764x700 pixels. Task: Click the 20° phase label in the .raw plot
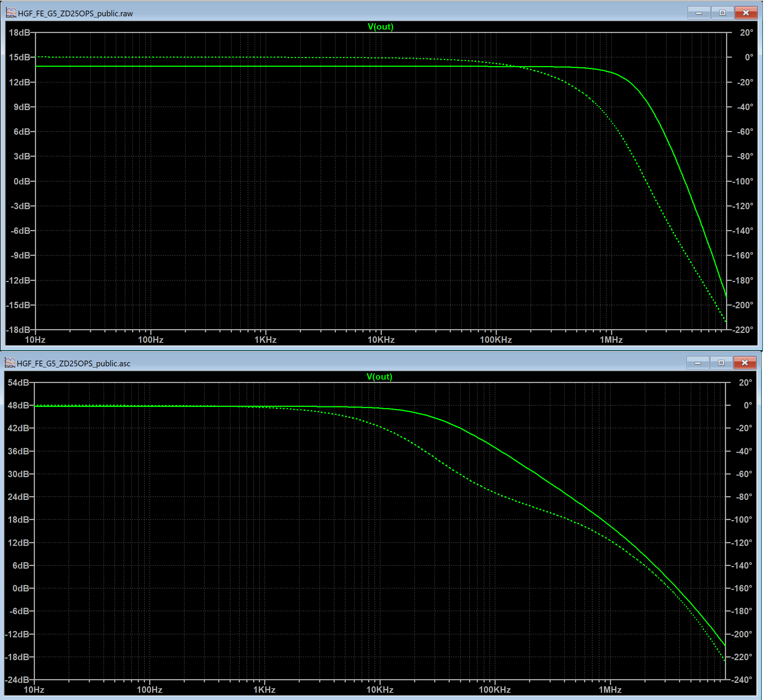(x=746, y=33)
